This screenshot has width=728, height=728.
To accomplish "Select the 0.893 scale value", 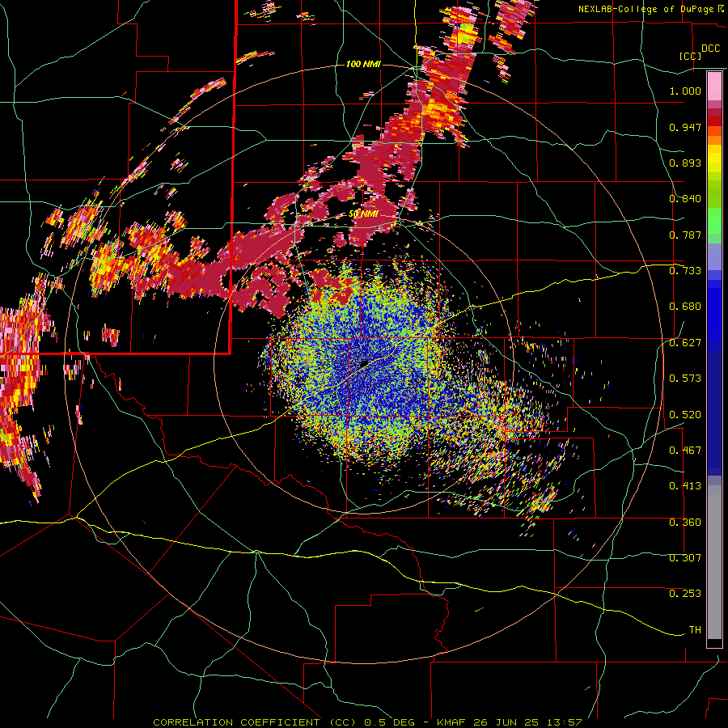I will [685, 163].
